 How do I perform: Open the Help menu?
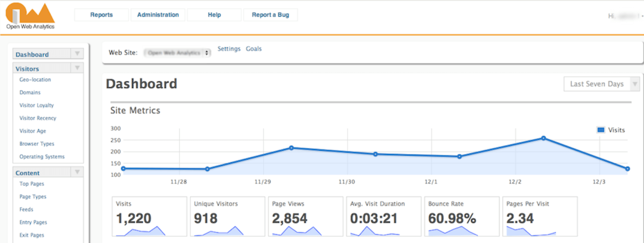tap(214, 15)
